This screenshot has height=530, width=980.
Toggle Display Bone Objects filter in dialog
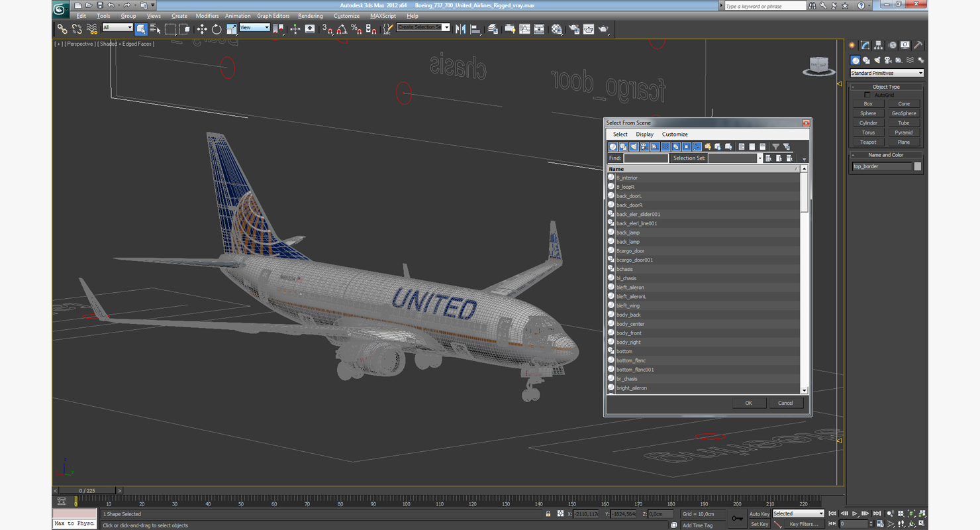(x=697, y=146)
